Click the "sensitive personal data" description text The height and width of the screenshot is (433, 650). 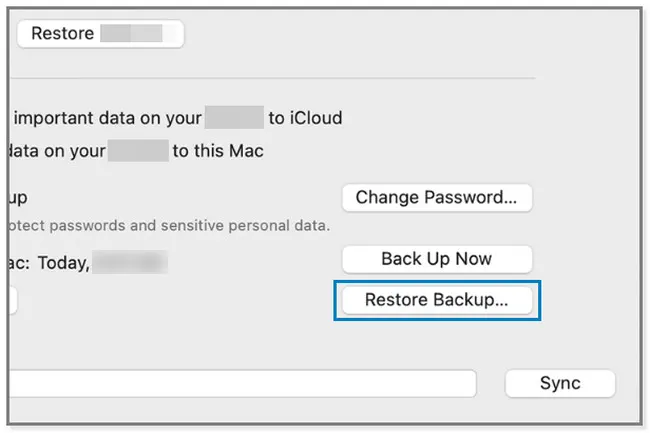(x=245, y=225)
